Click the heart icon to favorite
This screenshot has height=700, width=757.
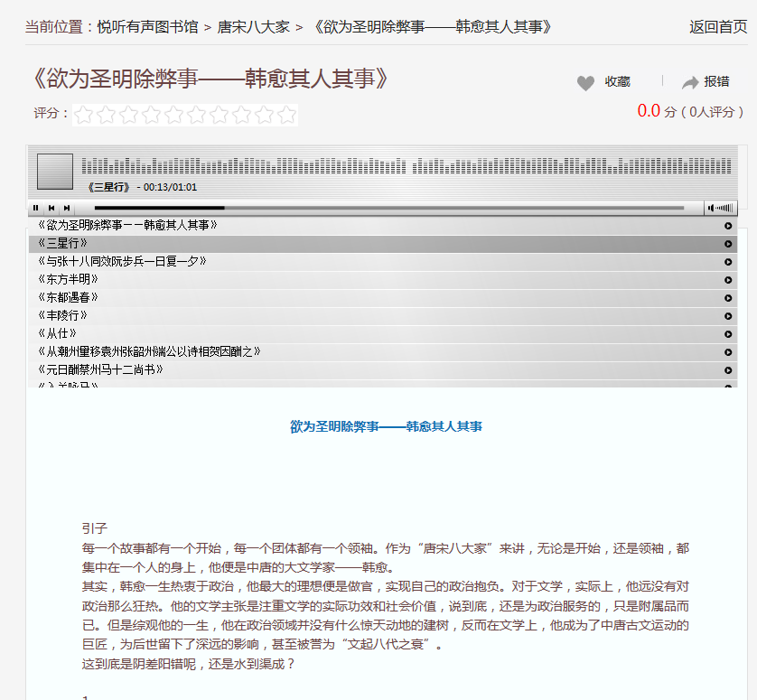point(586,83)
